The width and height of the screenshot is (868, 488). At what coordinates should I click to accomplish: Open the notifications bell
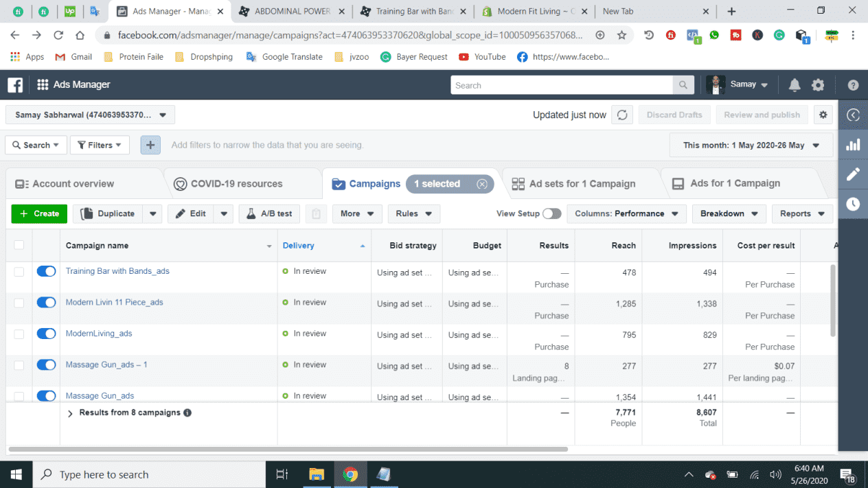pos(795,85)
